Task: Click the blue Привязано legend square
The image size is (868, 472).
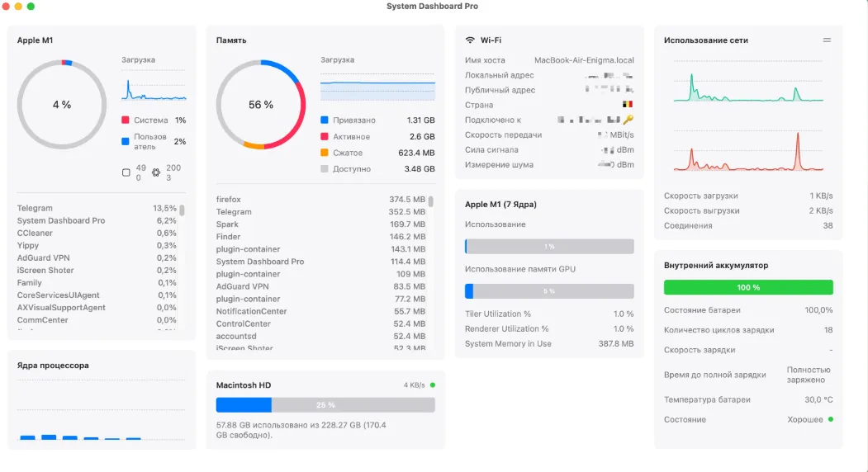Action: click(325, 120)
